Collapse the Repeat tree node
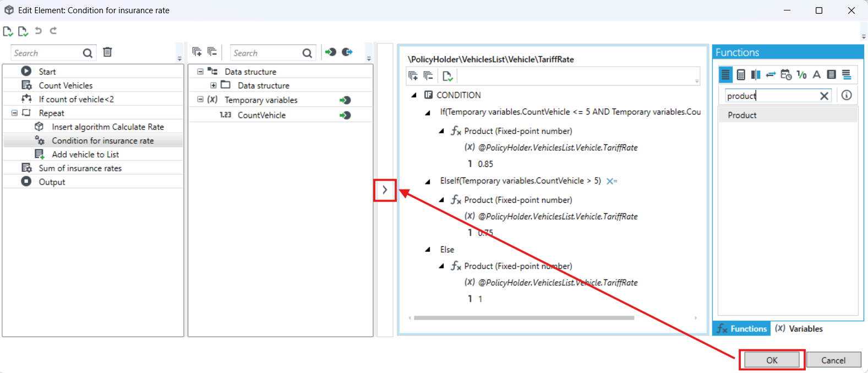 tap(14, 113)
